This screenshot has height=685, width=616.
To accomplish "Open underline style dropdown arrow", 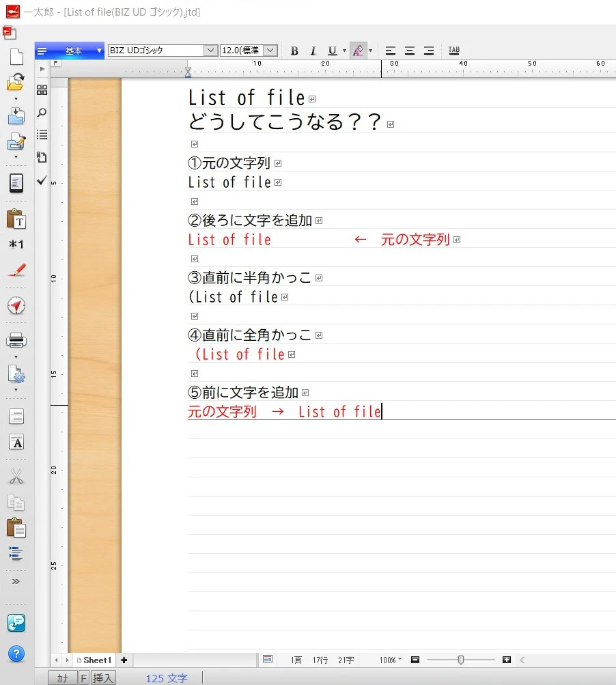I will [345, 51].
